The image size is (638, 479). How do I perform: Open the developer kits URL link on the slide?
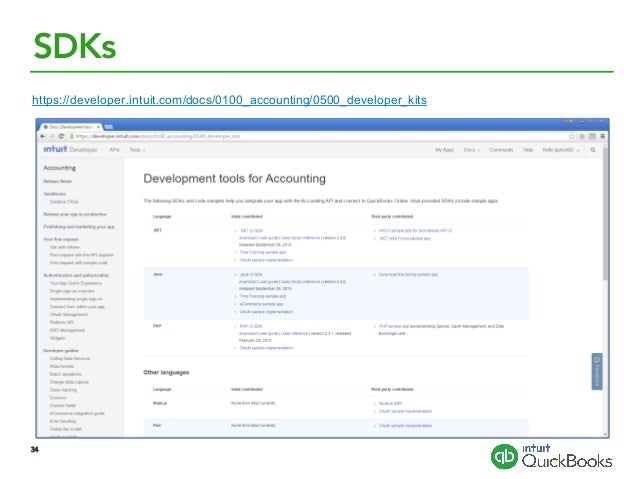pyautogui.click(x=229, y=100)
